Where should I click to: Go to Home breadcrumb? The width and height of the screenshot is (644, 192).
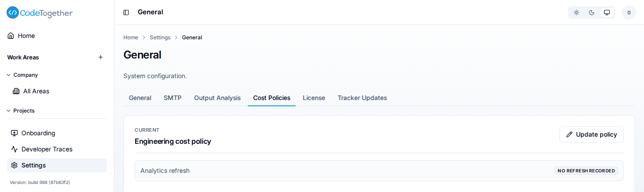point(131,38)
